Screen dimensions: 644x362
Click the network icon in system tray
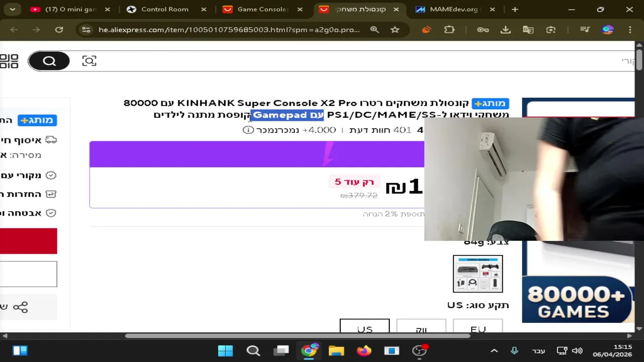[562, 350]
